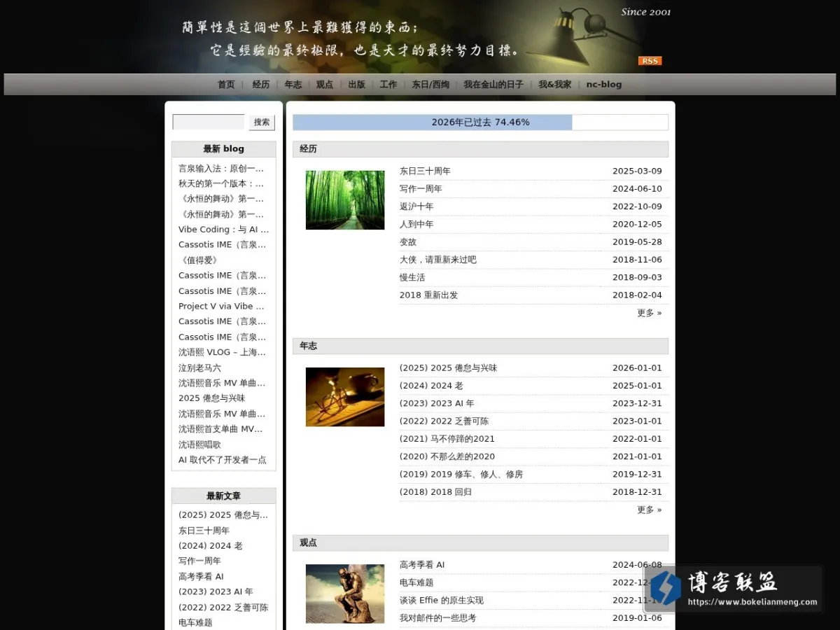Open (2018) 2018 回归
The image size is (840, 630).
[435, 492]
